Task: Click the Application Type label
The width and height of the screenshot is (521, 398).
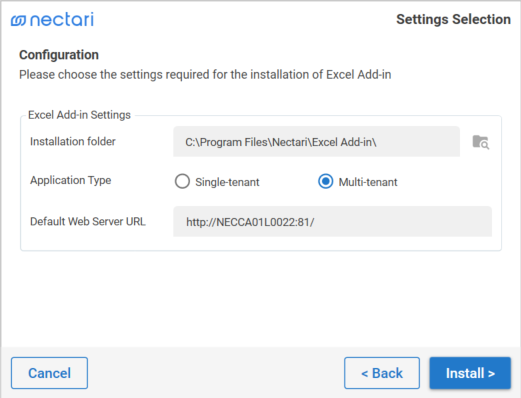Action: click(x=71, y=180)
